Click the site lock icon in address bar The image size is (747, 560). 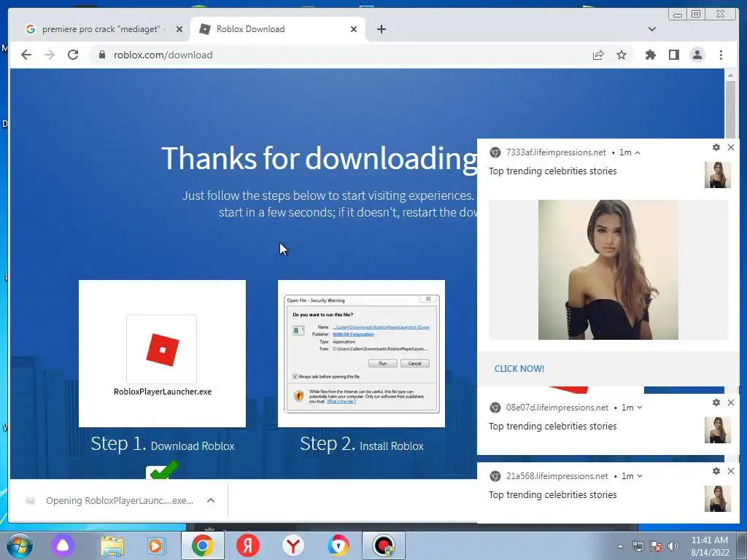[102, 55]
